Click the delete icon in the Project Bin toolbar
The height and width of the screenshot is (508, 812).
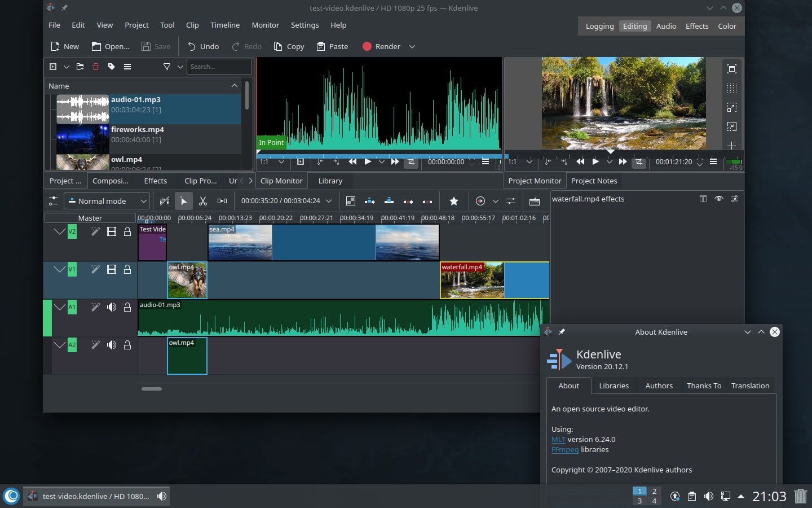coord(96,67)
